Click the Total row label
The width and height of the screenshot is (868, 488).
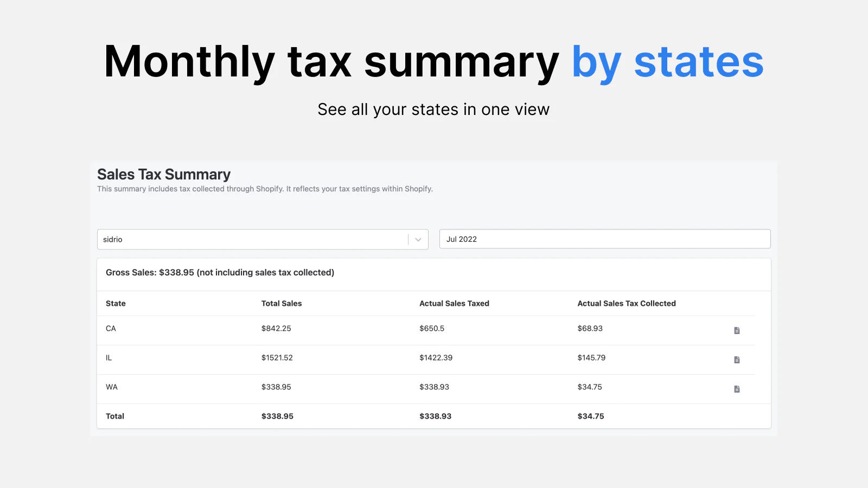click(114, 416)
